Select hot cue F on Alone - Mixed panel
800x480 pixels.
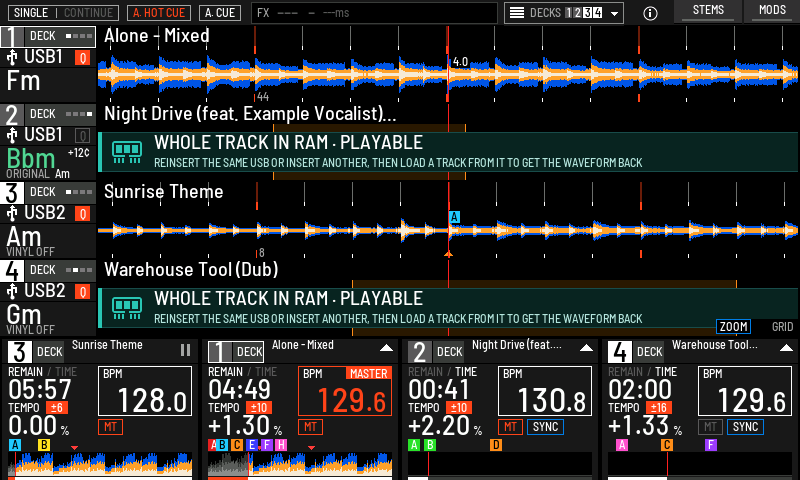266,445
